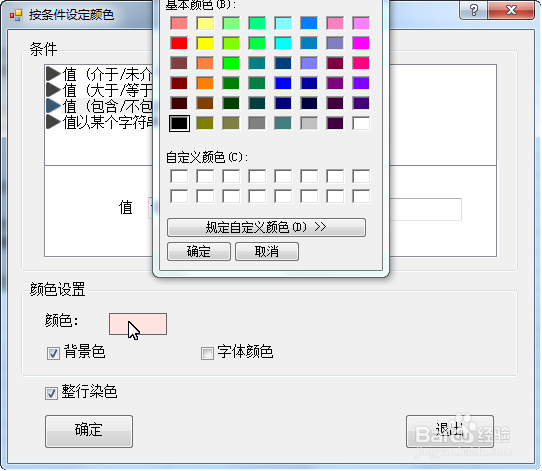Pick the pure red color swatch
The image size is (542, 471).
179,43
